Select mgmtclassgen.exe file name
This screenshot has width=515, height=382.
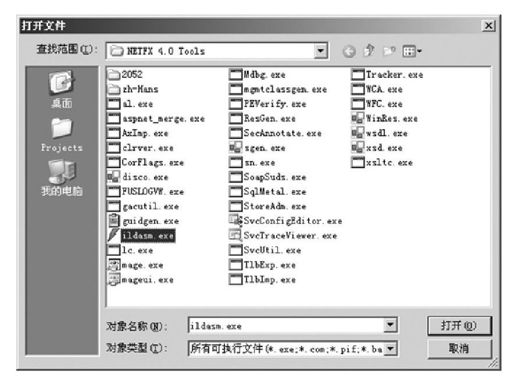click(x=285, y=89)
